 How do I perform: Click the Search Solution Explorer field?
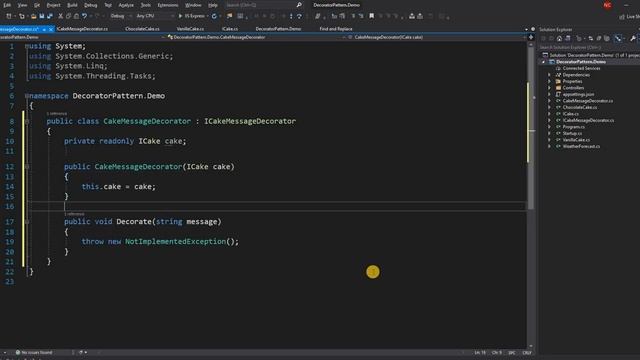point(589,47)
